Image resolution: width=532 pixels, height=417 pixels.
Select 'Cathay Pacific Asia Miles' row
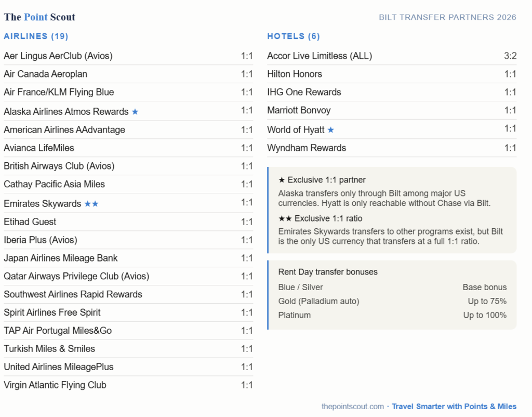pyautogui.click(x=128, y=184)
